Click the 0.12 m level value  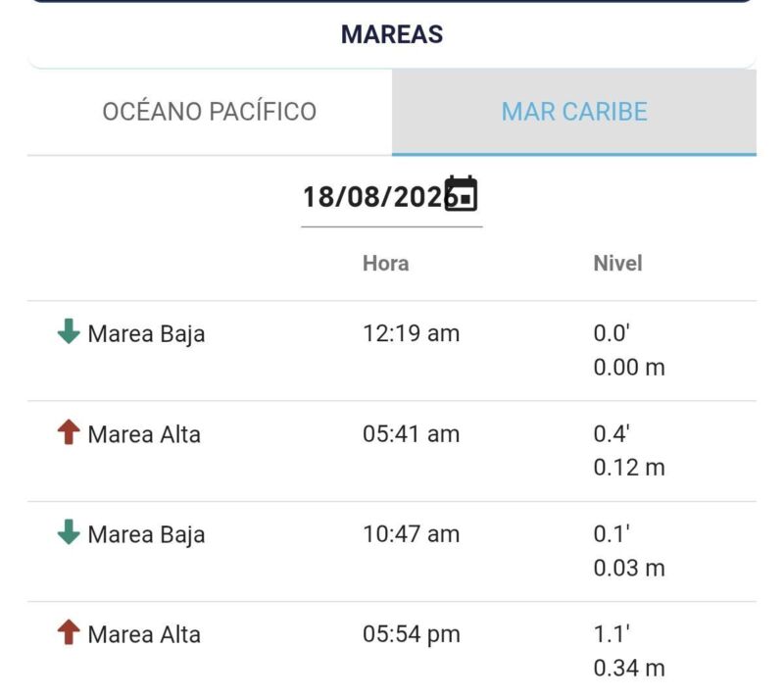click(629, 468)
